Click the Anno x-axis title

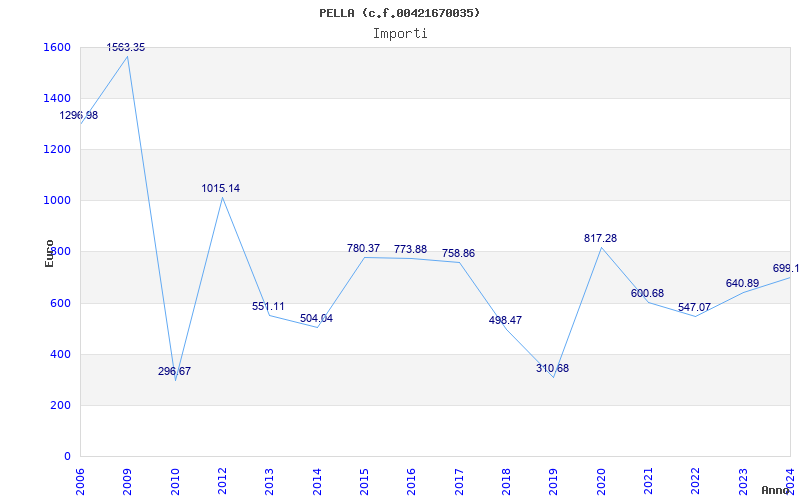(776, 490)
